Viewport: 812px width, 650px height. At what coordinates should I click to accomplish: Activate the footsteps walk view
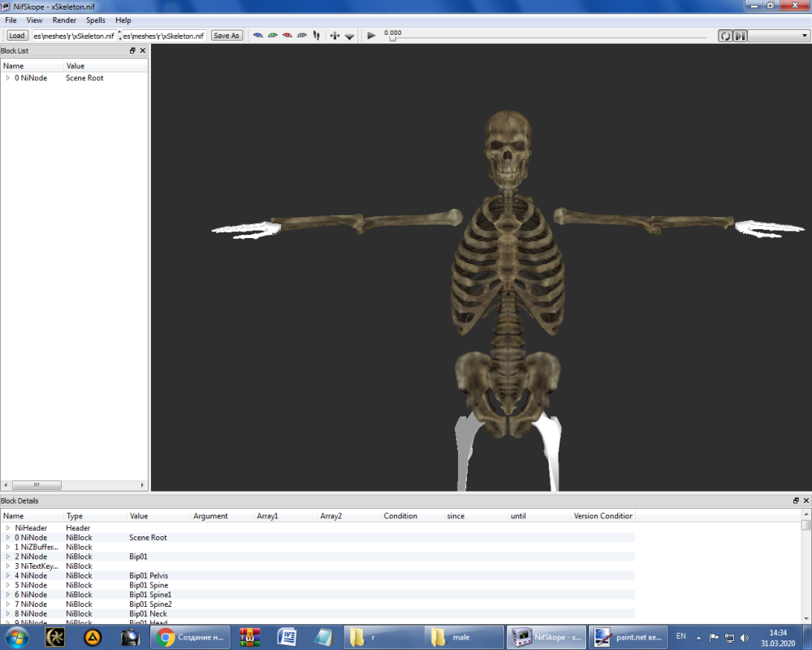point(317,35)
